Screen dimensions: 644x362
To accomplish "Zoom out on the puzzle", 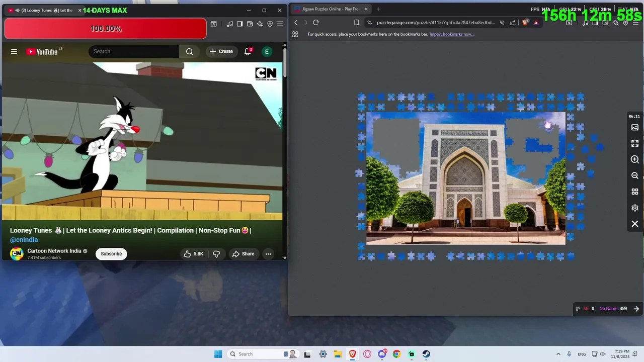I will (635, 175).
